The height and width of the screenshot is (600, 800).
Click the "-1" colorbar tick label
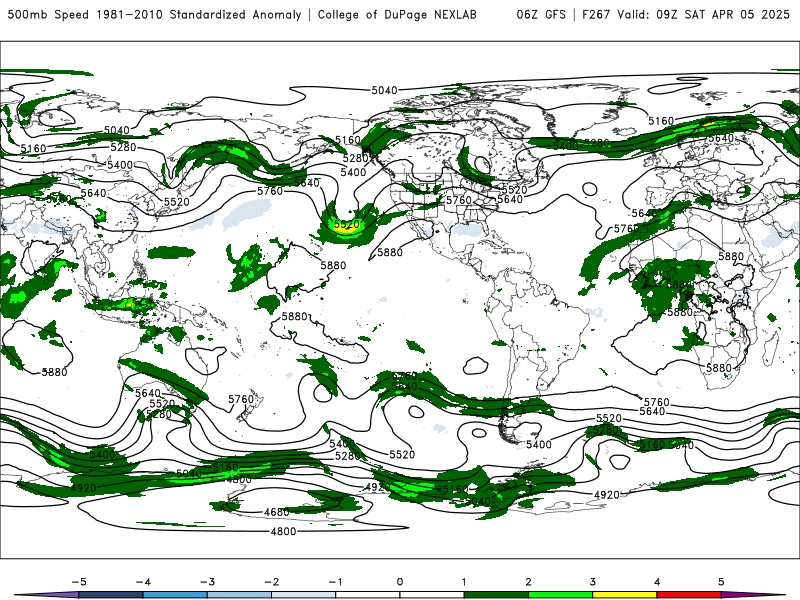pyautogui.click(x=335, y=582)
